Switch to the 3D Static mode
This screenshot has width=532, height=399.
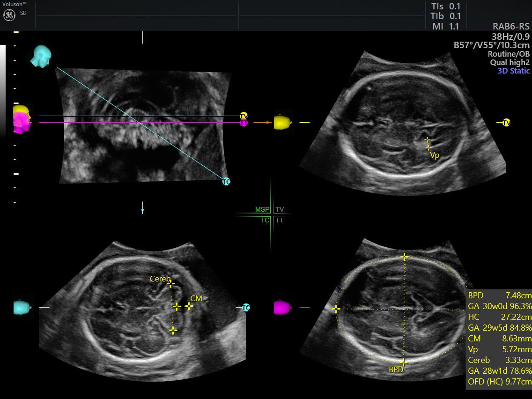(x=513, y=71)
